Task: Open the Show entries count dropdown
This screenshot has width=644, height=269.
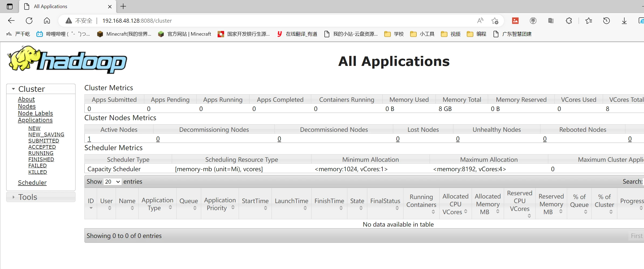Action: coord(112,182)
